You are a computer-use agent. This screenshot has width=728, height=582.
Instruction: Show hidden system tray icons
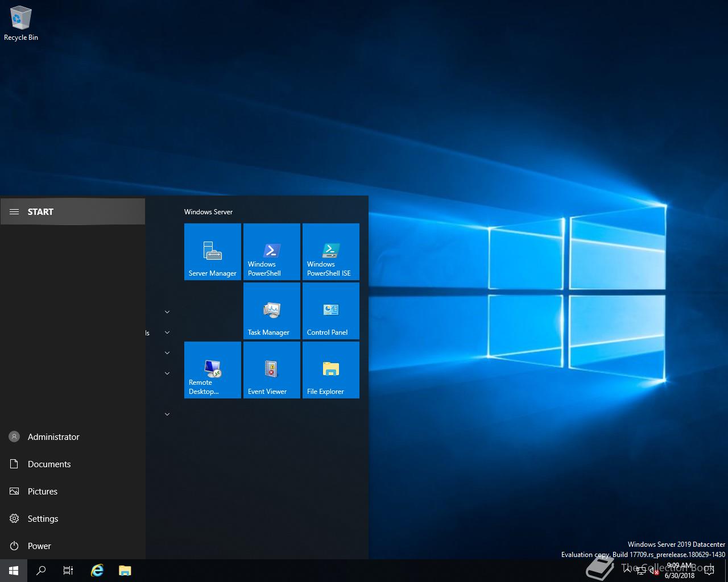pos(627,571)
